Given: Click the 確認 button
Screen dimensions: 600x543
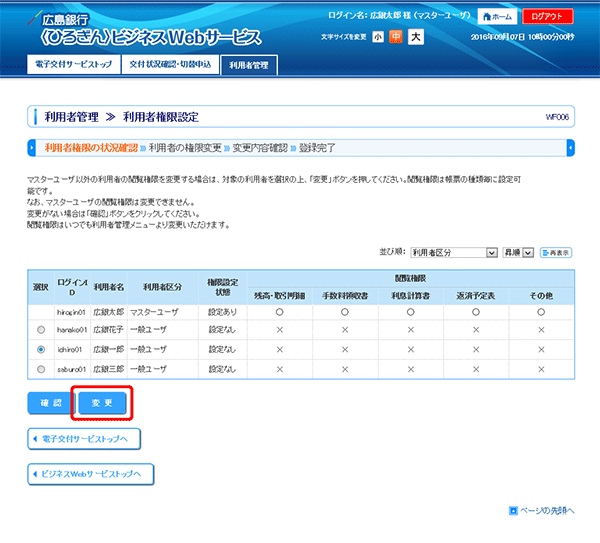Looking at the screenshot, I should [49, 403].
